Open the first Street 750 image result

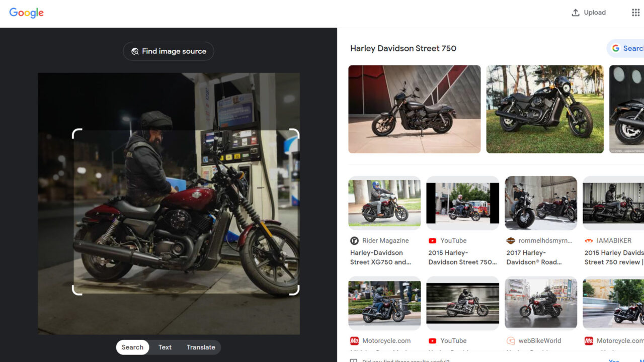point(414,109)
